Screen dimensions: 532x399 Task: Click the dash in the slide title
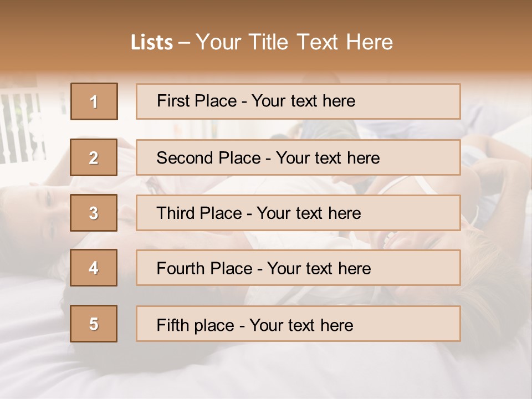(185, 43)
